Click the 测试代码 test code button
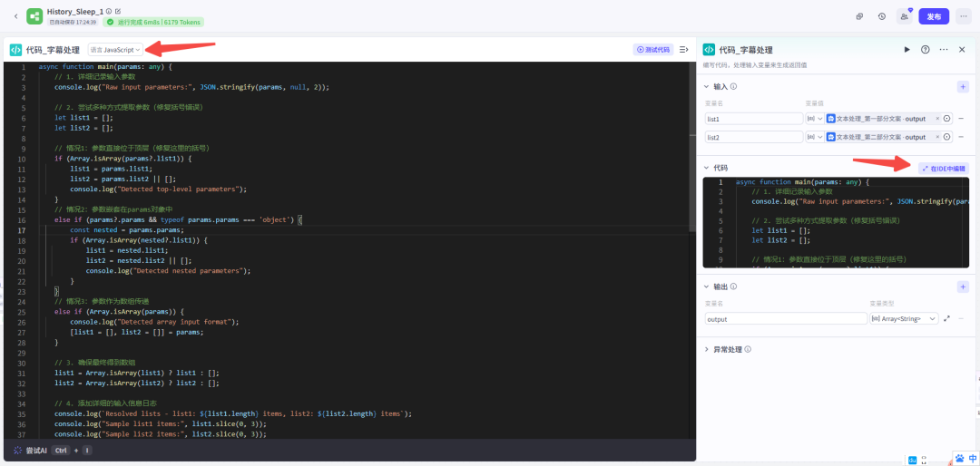980x466 pixels. 653,50
